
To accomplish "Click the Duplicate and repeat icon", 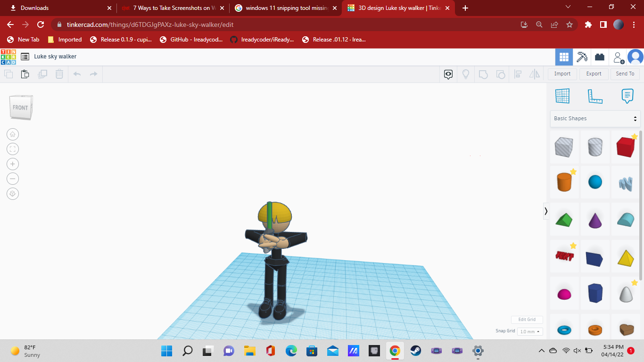I will click(x=42, y=74).
